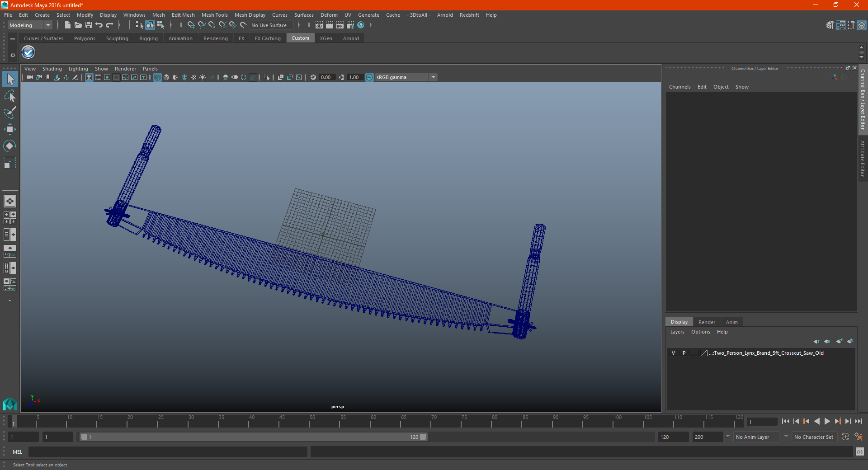Image resolution: width=868 pixels, height=470 pixels.
Task: Open the Mesh Tools menu
Action: (214, 15)
